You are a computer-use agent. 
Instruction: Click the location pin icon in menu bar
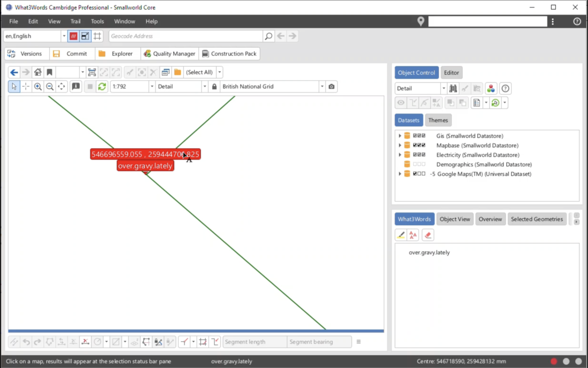(x=421, y=21)
